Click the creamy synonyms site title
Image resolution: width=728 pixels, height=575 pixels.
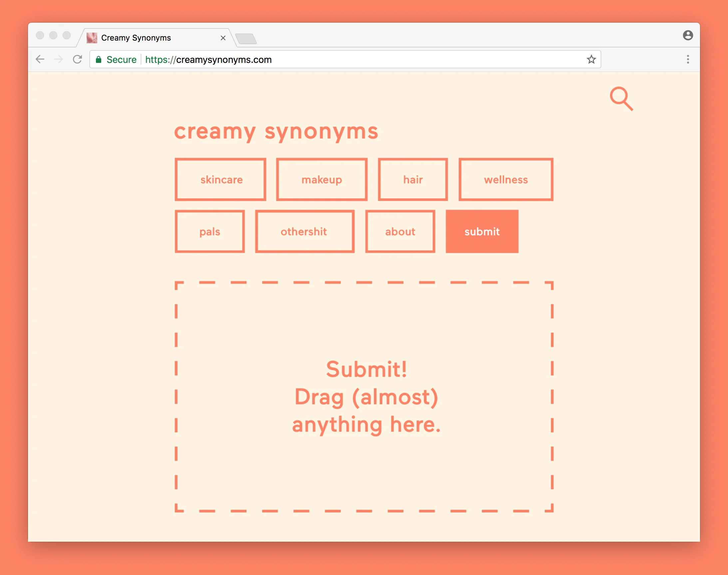[276, 132]
